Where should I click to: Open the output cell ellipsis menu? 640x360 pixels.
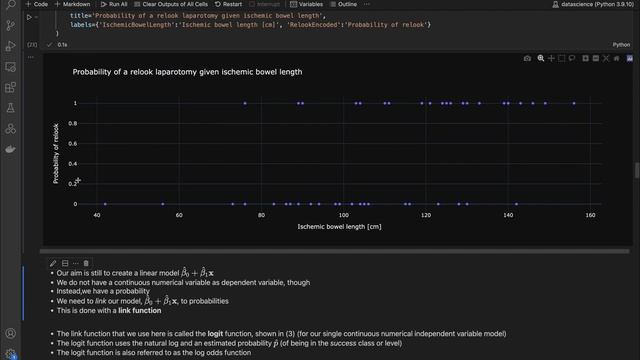pyautogui.click(x=31, y=58)
